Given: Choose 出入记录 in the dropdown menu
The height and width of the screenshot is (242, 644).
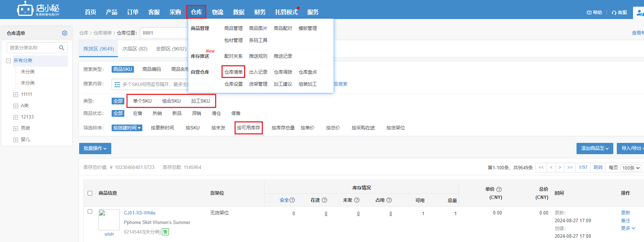Looking at the screenshot, I should pyautogui.click(x=258, y=72).
